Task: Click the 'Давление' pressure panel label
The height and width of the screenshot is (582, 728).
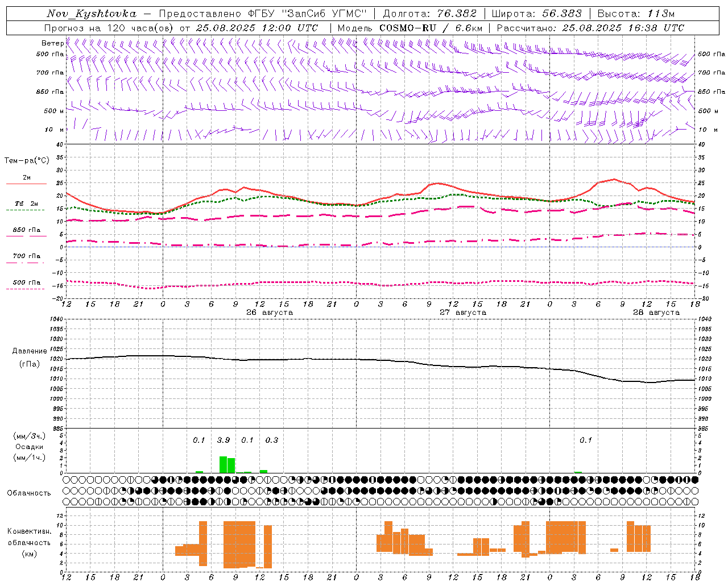Action: click(x=30, y=351)
